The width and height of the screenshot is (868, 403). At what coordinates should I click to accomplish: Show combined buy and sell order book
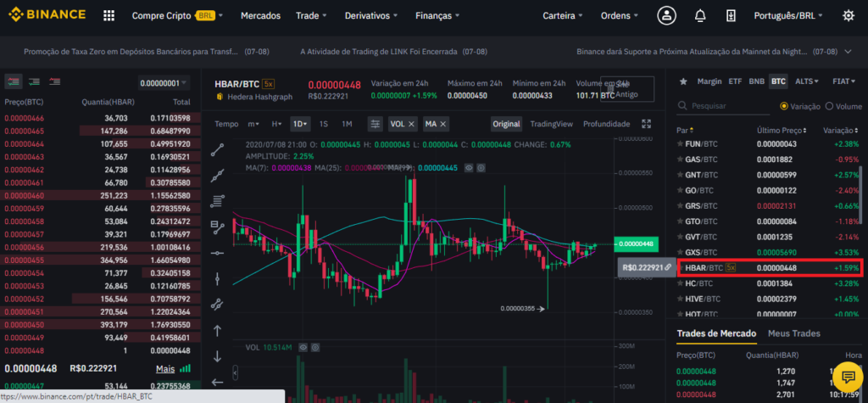14,81
